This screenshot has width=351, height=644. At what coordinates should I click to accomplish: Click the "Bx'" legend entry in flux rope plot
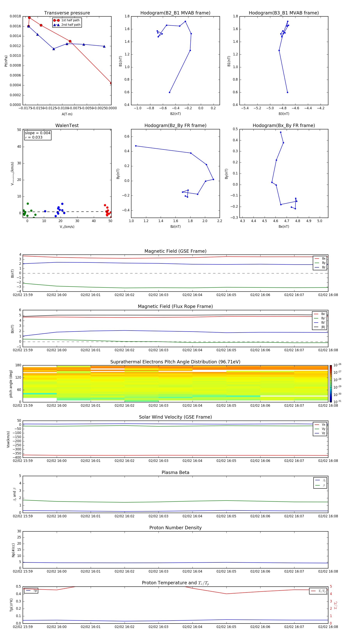[x=320, y=314]
